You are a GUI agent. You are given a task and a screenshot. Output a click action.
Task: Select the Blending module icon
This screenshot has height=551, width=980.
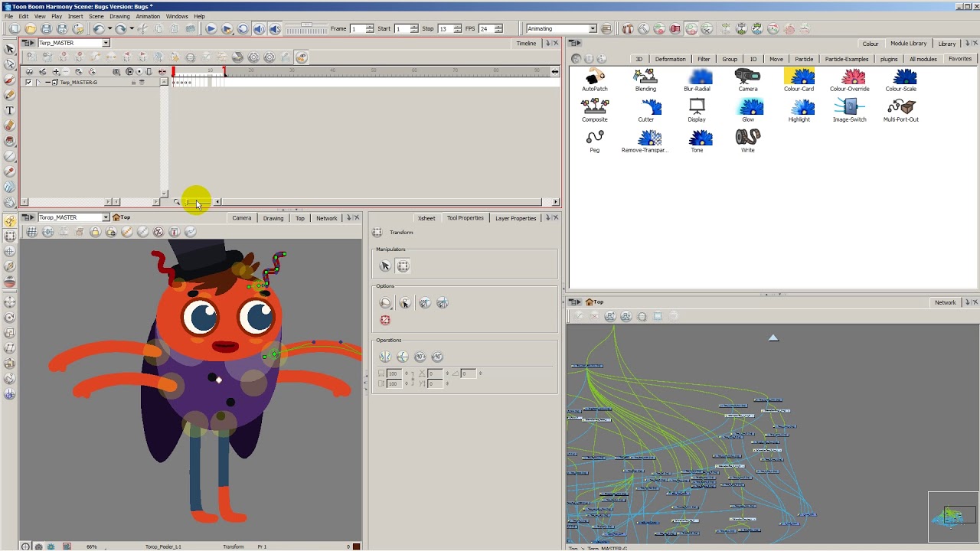645,77
